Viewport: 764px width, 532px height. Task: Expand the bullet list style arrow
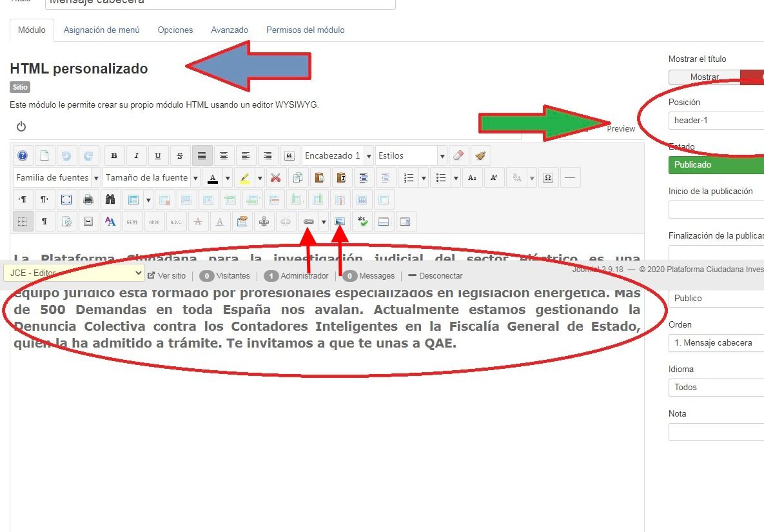pyautogui.click(x=456, y=178)
